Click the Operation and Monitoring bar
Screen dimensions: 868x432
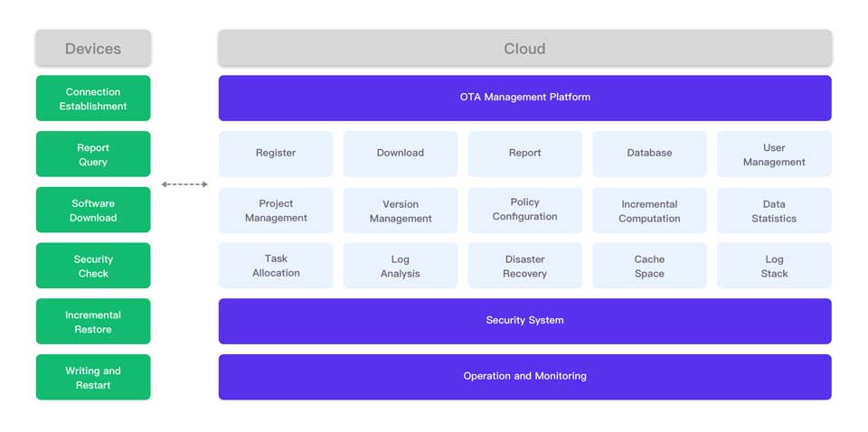tap(524, 377)
